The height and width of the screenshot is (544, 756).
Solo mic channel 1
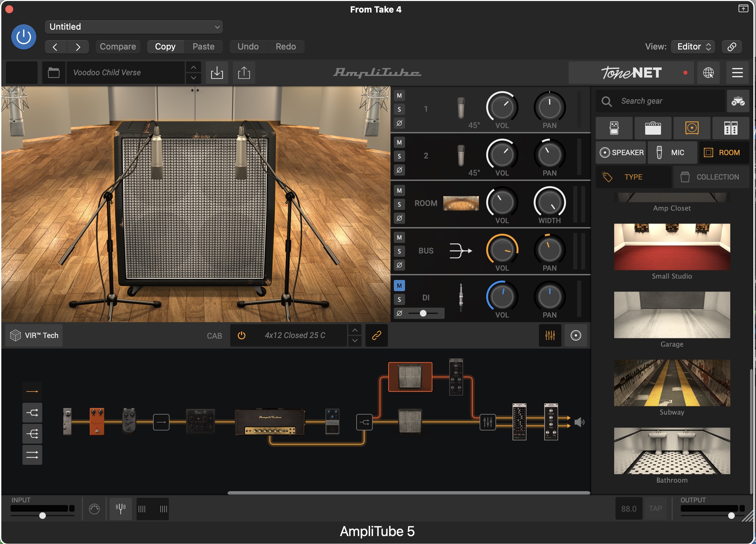pos(399,109)
